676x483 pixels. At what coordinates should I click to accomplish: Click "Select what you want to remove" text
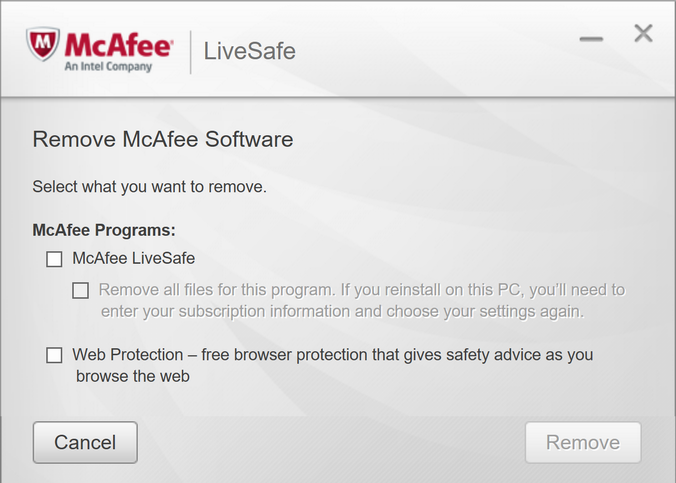pyautogui.click(x=149, y=186)
